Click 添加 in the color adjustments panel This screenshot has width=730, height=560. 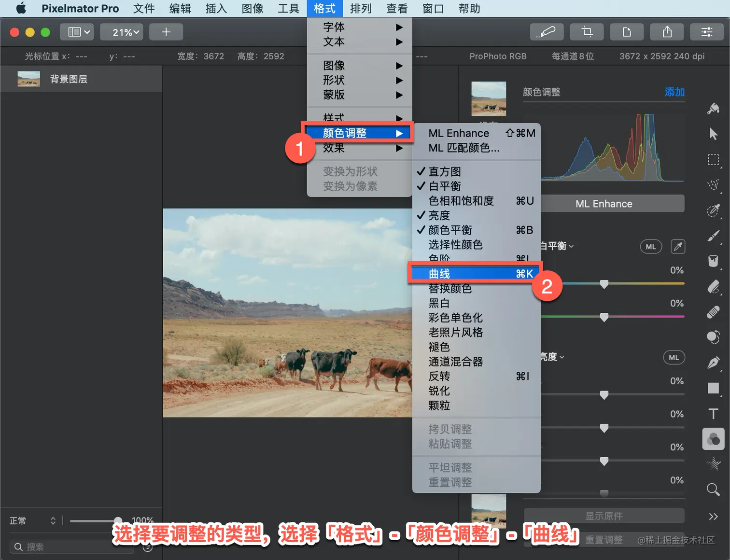[674, 92]
